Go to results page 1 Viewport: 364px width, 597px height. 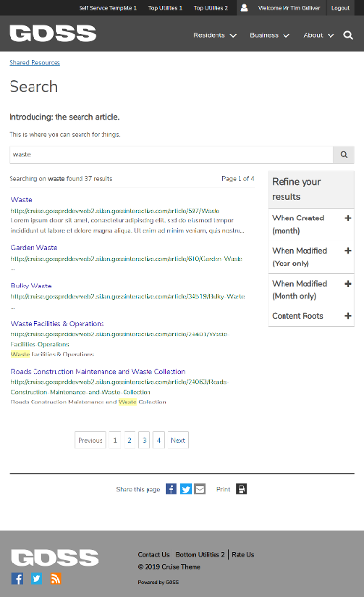(x=115, y=440)
